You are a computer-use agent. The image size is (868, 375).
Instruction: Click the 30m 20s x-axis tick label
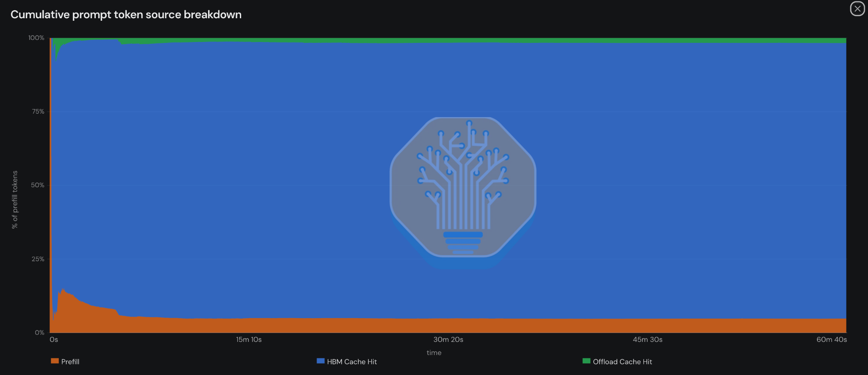pyautogui.click(x=448, y=339)
